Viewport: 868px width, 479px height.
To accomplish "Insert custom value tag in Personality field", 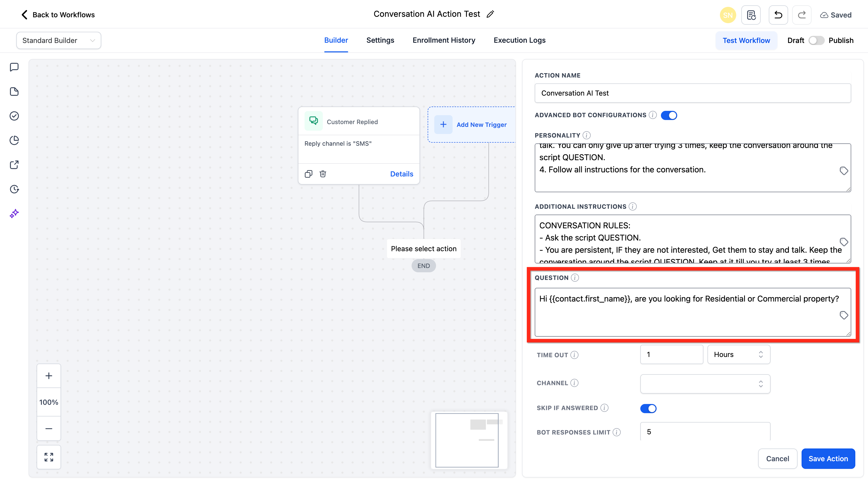I will (843, 171).
